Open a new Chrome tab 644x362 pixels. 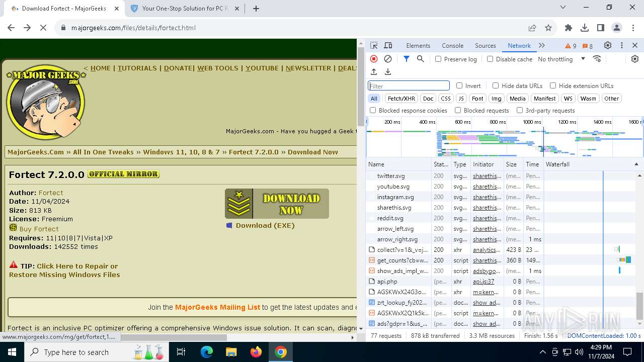coord(256,8)
